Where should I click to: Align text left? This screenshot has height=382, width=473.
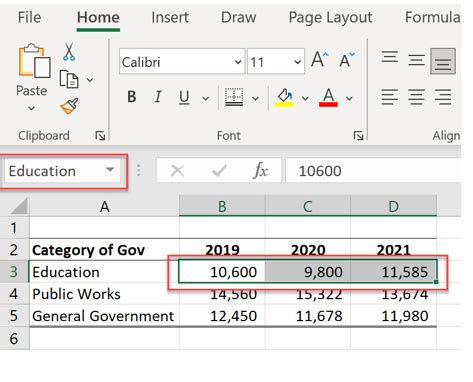390,97
